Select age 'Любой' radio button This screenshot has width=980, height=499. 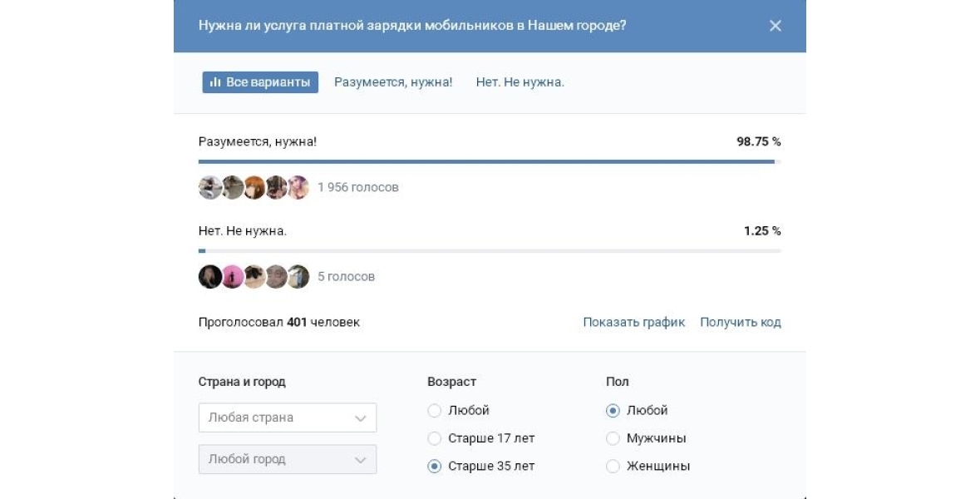click(x=435, y=411)
